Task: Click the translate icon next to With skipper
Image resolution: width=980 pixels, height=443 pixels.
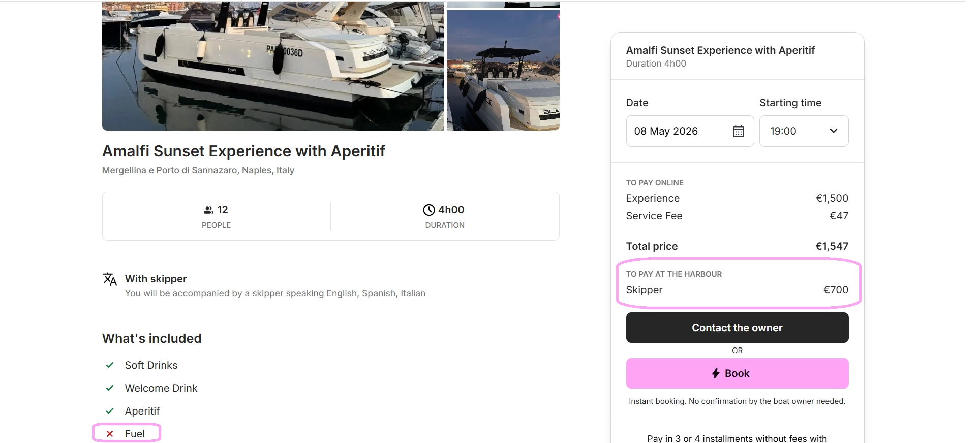Action: click(x=110, y=279)
